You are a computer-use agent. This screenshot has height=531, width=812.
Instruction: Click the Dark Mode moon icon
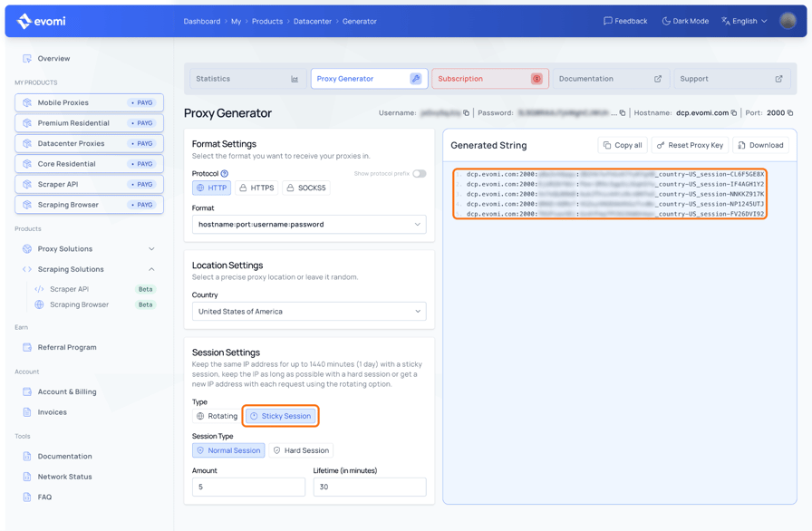pos(666,21)
